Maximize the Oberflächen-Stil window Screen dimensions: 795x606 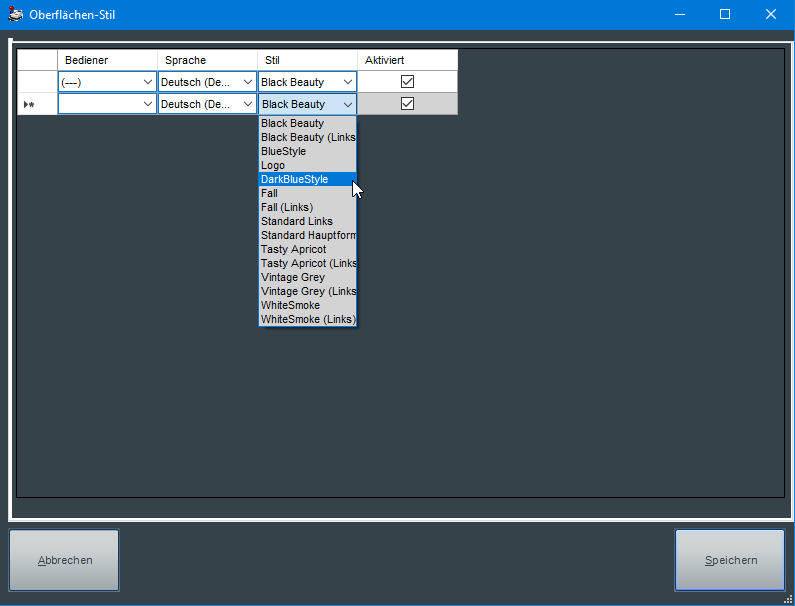[x=725, y=14]
